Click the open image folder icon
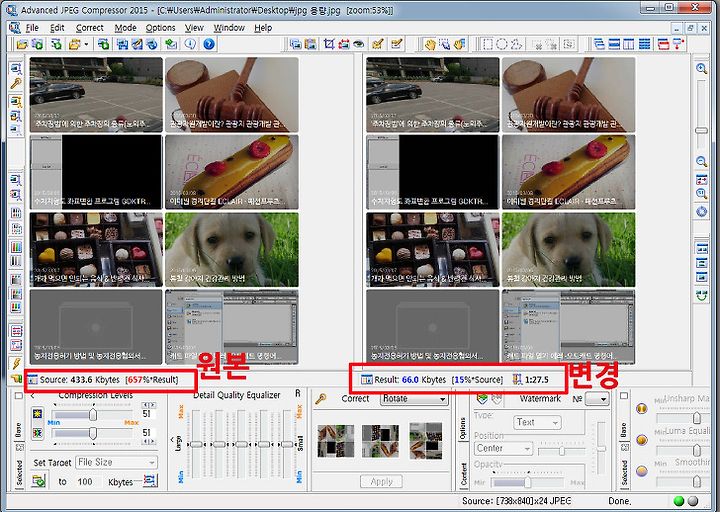The width and height of the screenshot is (720, 512). coord(22,44)
